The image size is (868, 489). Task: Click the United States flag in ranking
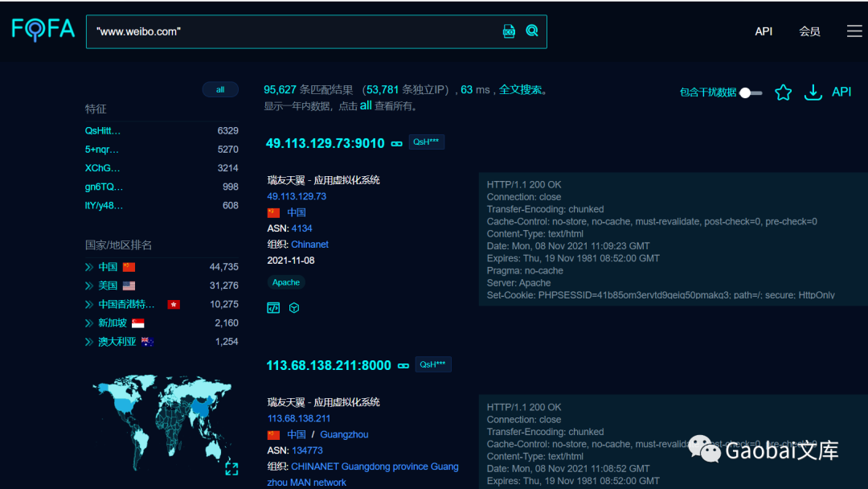[129, 286]
